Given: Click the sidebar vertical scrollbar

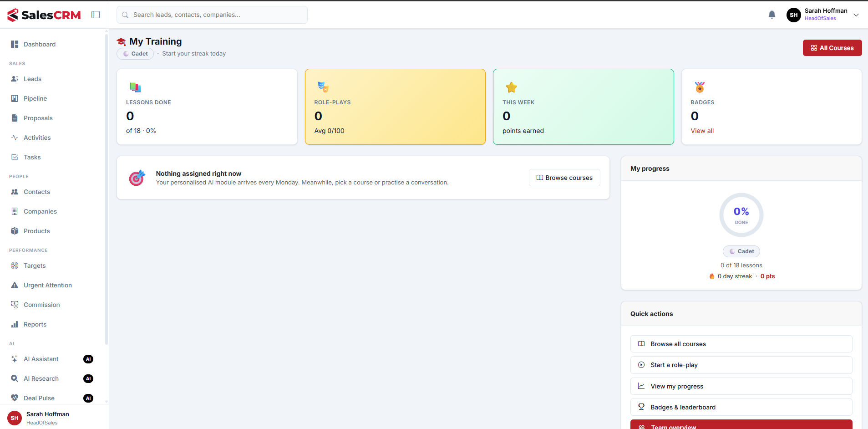Looking at the screenshot, I should tap(107, 189).
